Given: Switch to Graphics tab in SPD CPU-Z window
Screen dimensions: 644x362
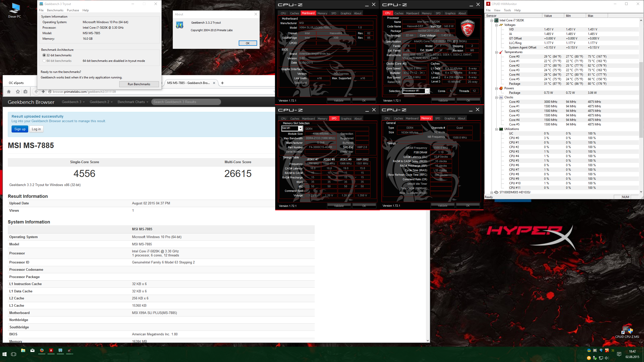Looking at the screenshot, I should point(346,119).
